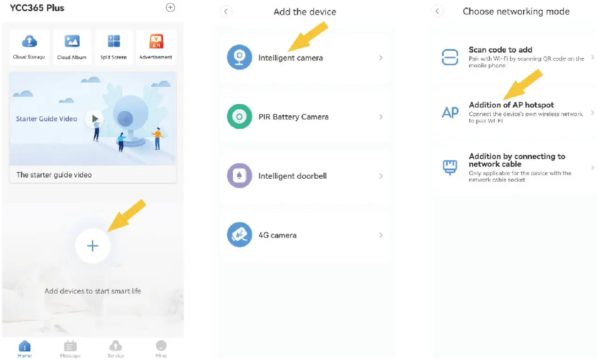
Task: Choose Scan code to add option
Action: 516,57
